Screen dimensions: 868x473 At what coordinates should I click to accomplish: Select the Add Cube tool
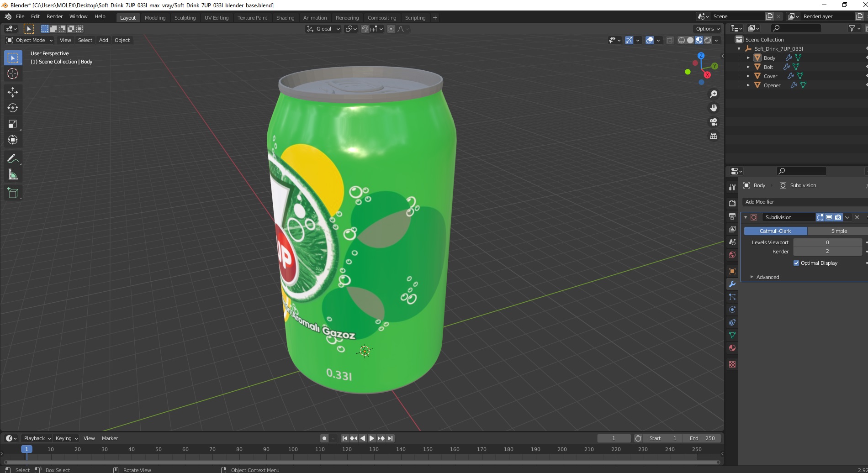(x=13, y=193)
